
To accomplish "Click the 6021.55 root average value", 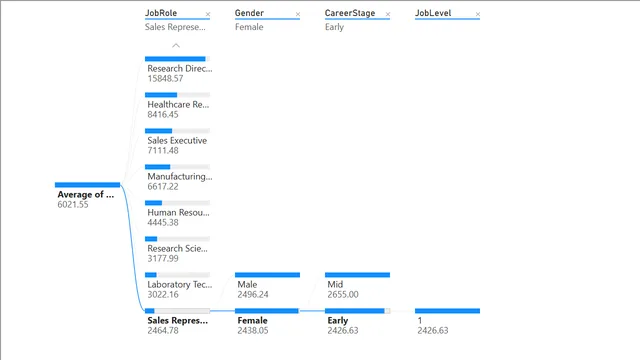I will point(73,204).
